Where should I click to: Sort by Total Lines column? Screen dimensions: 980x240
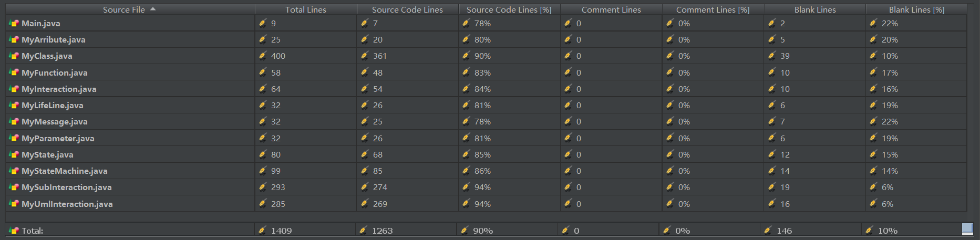[305, 9]
